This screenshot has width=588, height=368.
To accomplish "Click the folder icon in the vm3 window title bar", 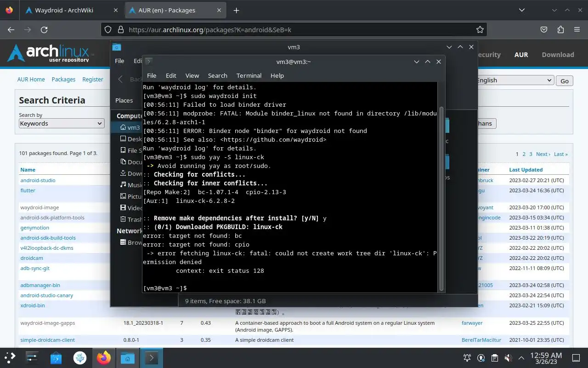I will pyautogui.click(x=117, y=47).
